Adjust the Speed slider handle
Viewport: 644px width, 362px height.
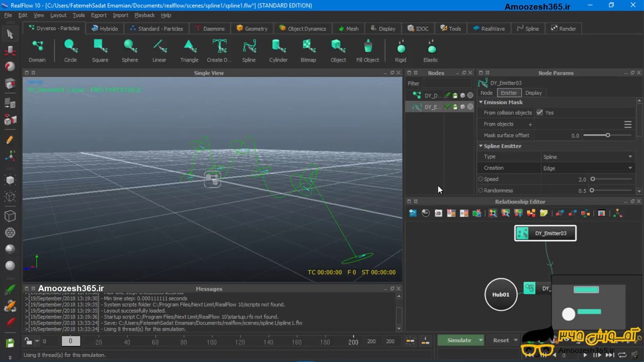coord(593,179)
